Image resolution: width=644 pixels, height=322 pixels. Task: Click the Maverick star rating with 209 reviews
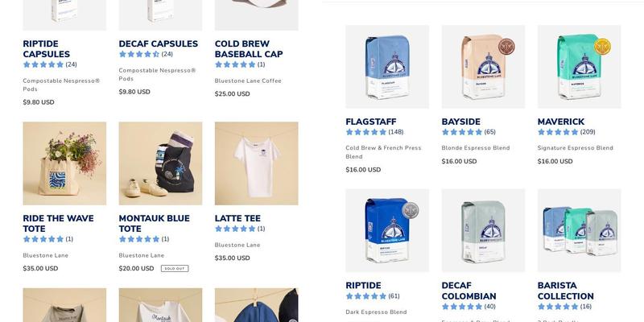(x=558, y=132)
